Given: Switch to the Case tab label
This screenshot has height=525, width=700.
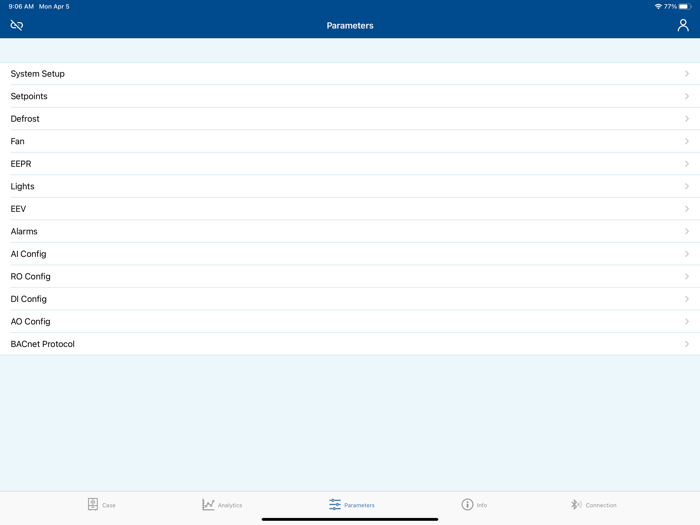Looking at the screenshot, I should (108, 505).
